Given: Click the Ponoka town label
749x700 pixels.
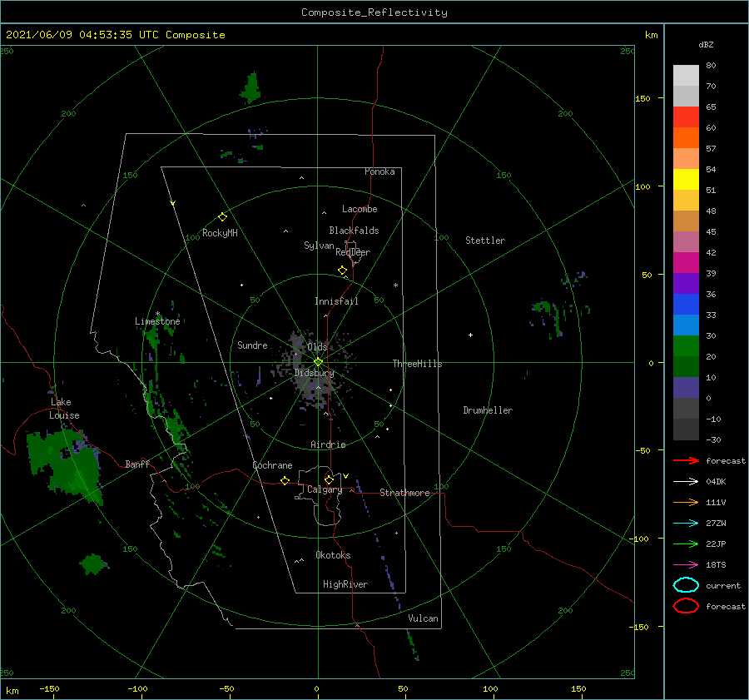Looking at the screenshot, I should tap(379, 171).
